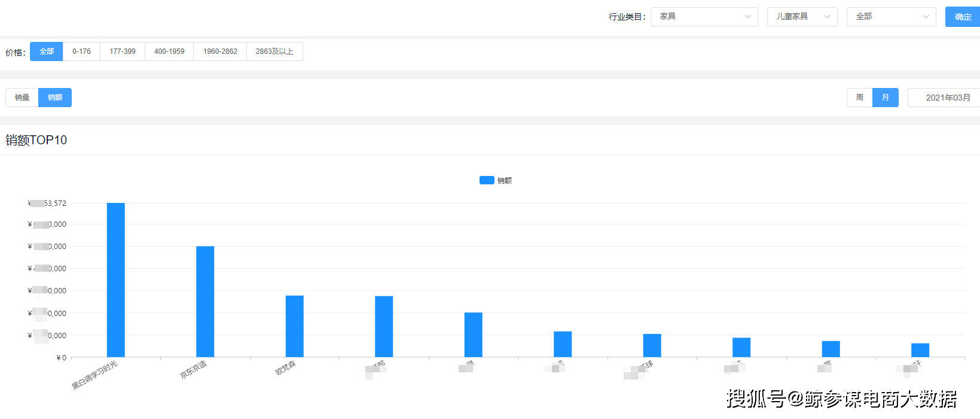
Task: Filter by 2863及以上 price range
Action: (274, 51)
